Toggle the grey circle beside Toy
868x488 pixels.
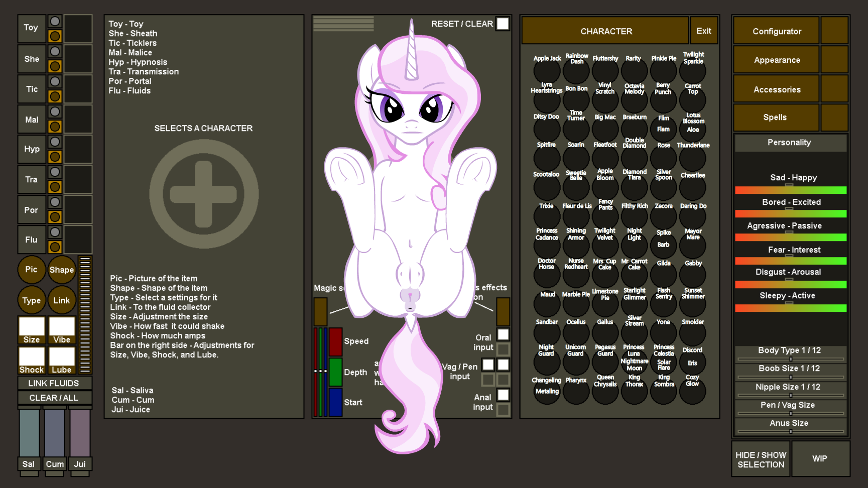pyautogui.click(x=55, y=22)
